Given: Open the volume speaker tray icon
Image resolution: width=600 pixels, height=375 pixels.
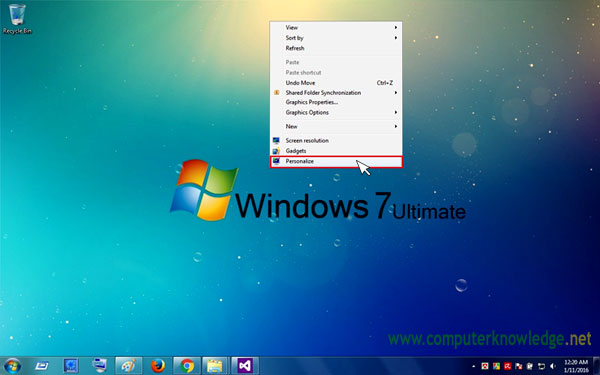Looking at the screenshot, I should pyautogui.click(x=553, y=366).
